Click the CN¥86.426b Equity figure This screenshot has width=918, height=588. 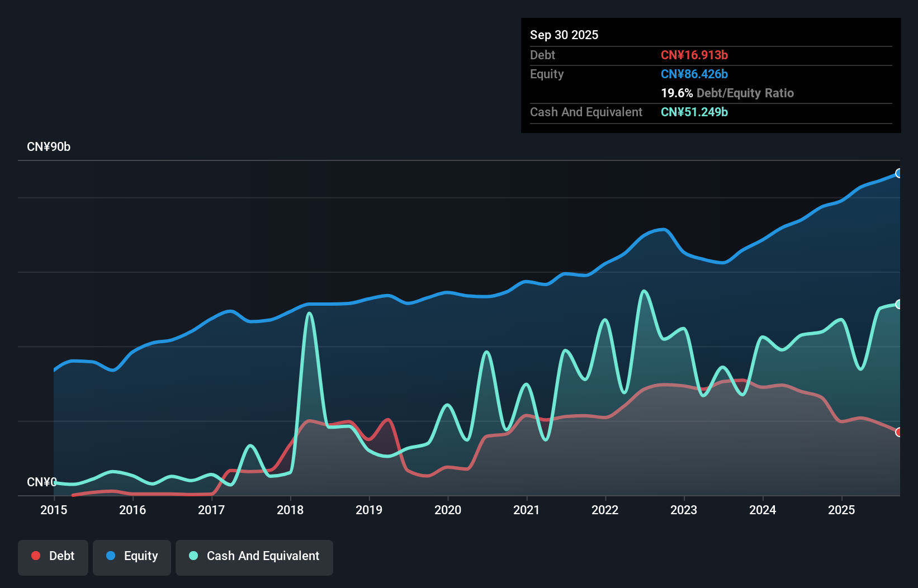coord(694,74)
